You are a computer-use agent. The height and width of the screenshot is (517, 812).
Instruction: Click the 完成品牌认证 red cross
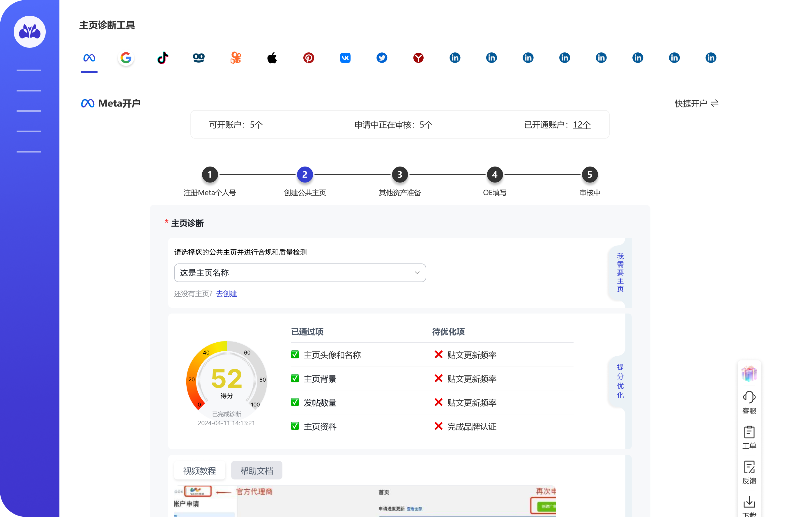(x=438, y=426)
